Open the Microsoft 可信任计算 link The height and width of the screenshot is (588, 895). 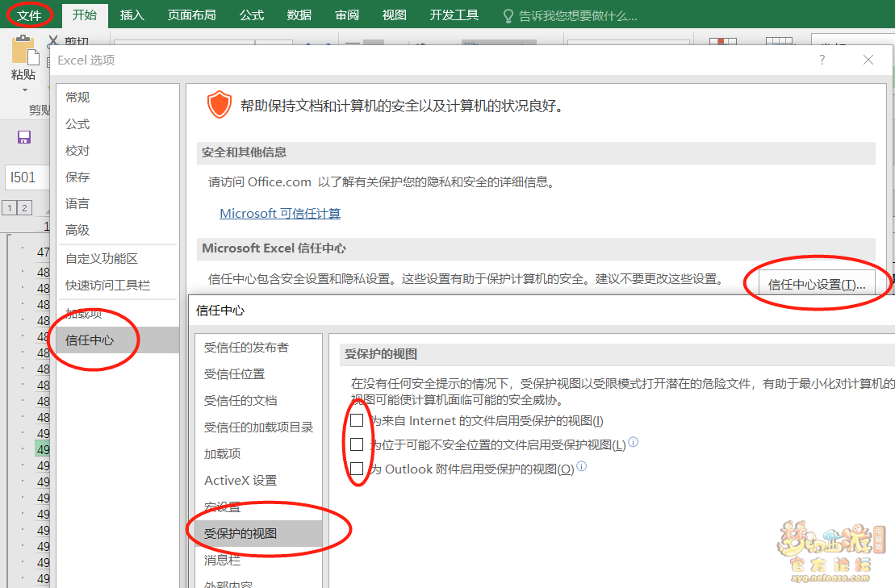click(x=280, y=213)
